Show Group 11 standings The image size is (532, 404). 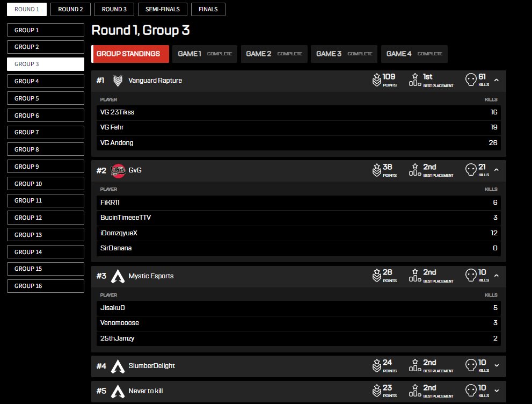click(x=46, y=200)
